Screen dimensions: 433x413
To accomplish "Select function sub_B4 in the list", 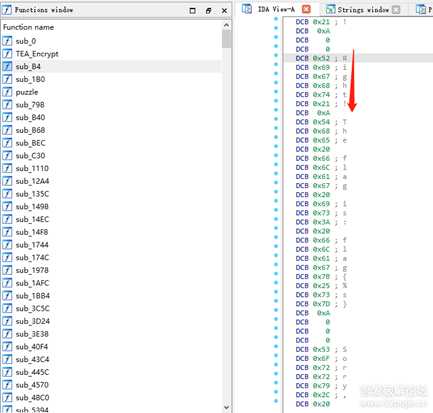I will tap(28, 66).
